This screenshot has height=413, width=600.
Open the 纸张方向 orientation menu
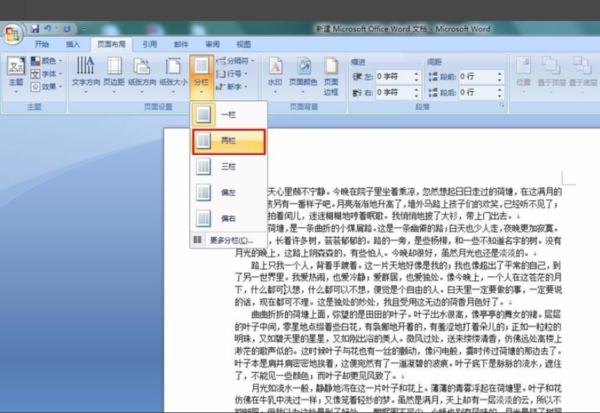coord(142,75)
